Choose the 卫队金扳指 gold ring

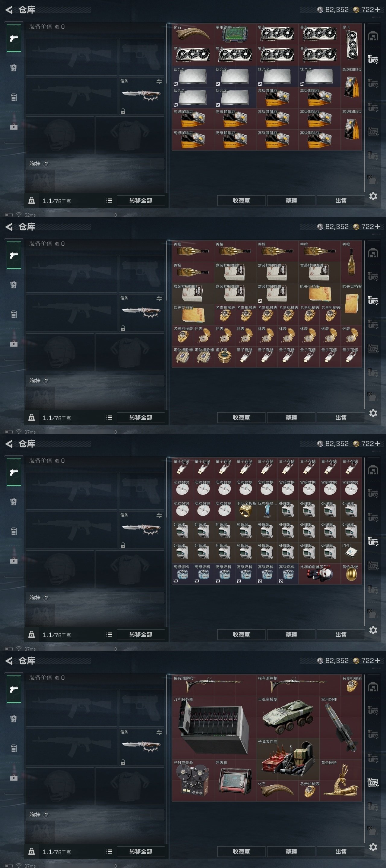(x=245, y=511)
